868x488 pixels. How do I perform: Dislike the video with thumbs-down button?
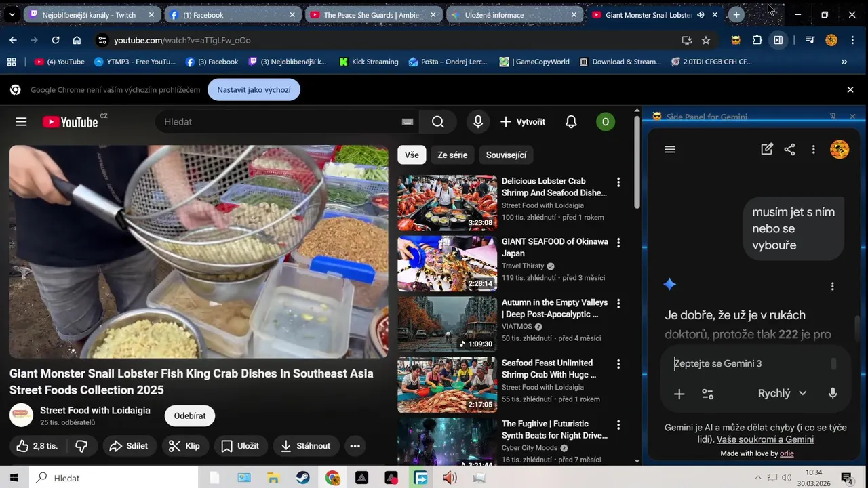81,446
